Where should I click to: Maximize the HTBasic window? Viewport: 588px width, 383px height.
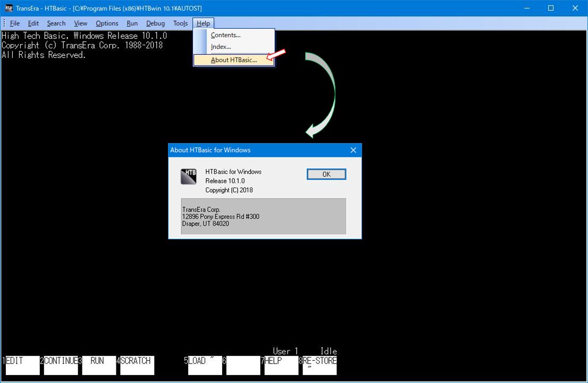click(550, 8)
